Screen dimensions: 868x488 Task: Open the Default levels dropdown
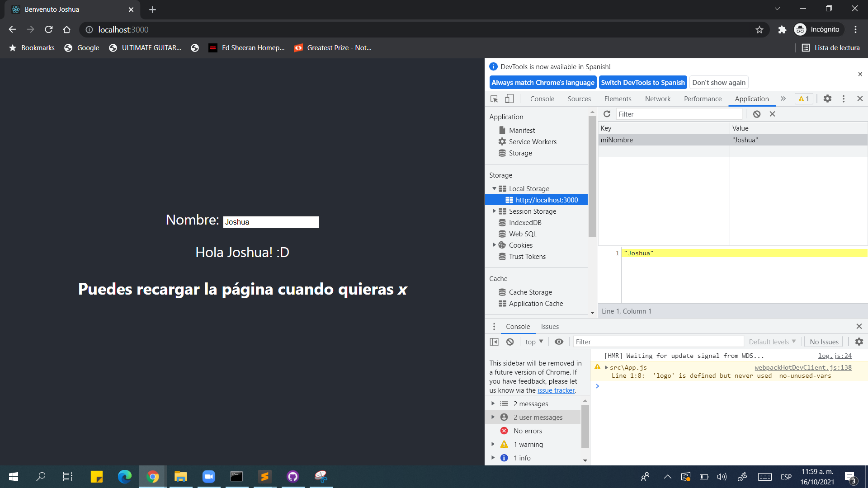(772, 342)
